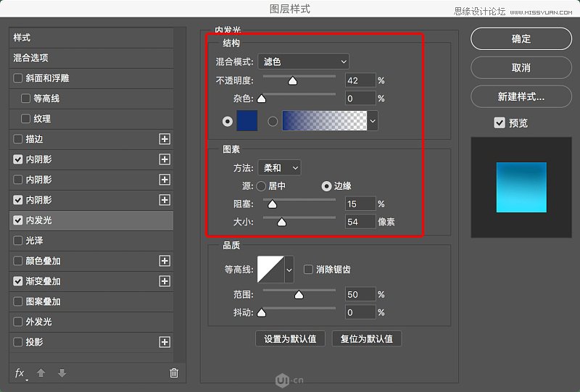Click the contour curve thumbnail

pos(270,270)
